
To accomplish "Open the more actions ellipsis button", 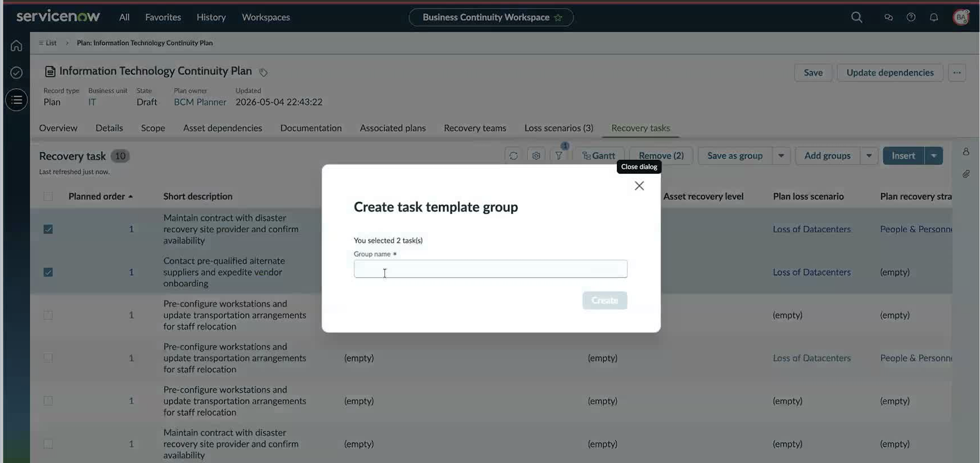I will pyautogui.click(x=957, y=73).
